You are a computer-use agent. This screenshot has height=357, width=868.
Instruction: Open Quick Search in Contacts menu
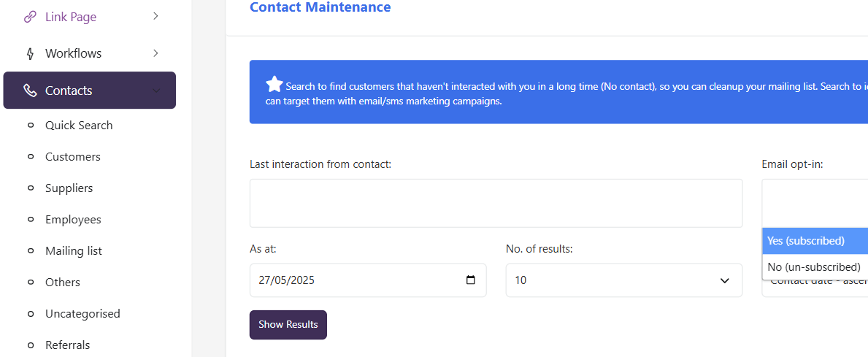click(x=79, y=125)
